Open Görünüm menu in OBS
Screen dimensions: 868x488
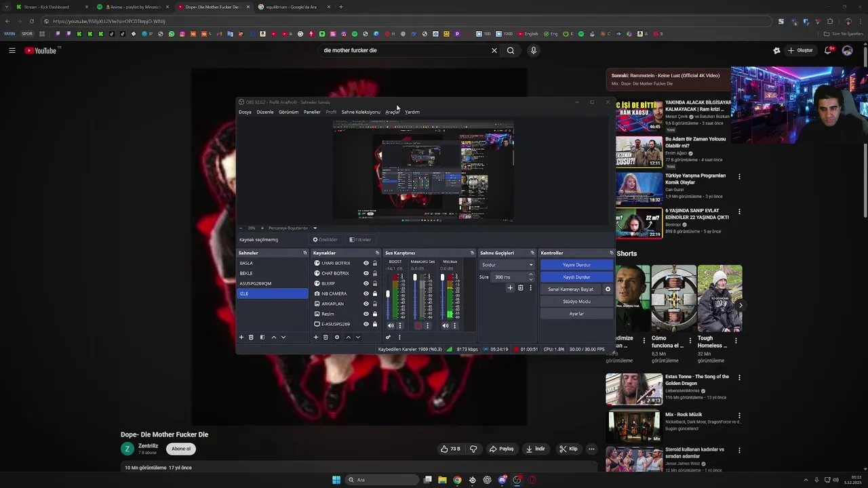tap(288, 112)
